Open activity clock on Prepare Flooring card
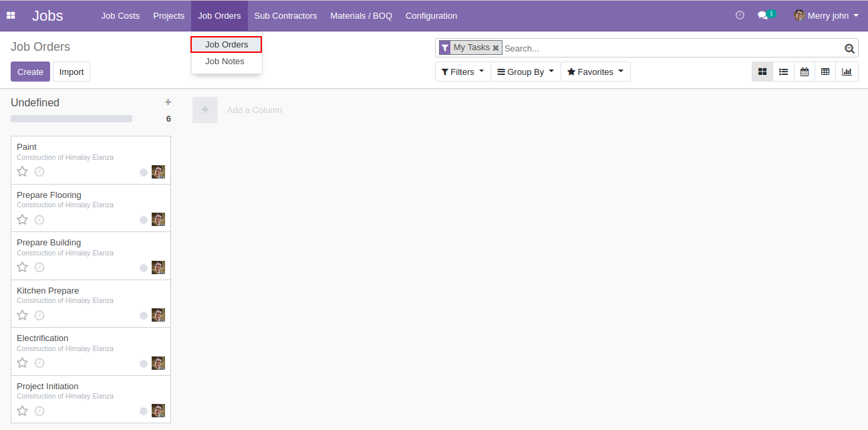 click(x=39, y=219)
